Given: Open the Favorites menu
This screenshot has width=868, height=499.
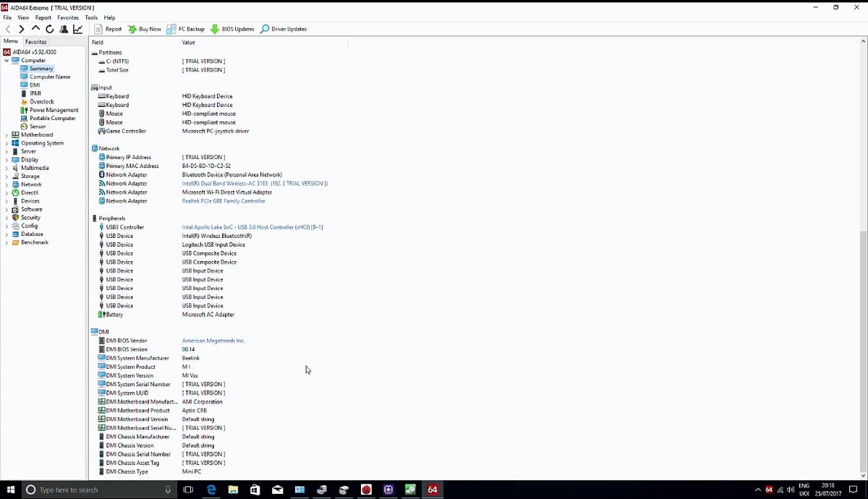Looking at the screenshot, I should (68, 17).
